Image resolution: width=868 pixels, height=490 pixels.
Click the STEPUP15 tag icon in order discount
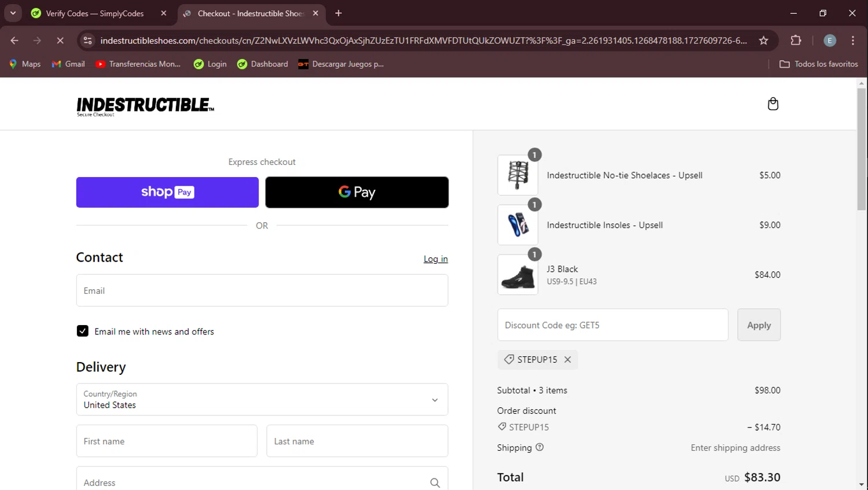click(502, 427)
